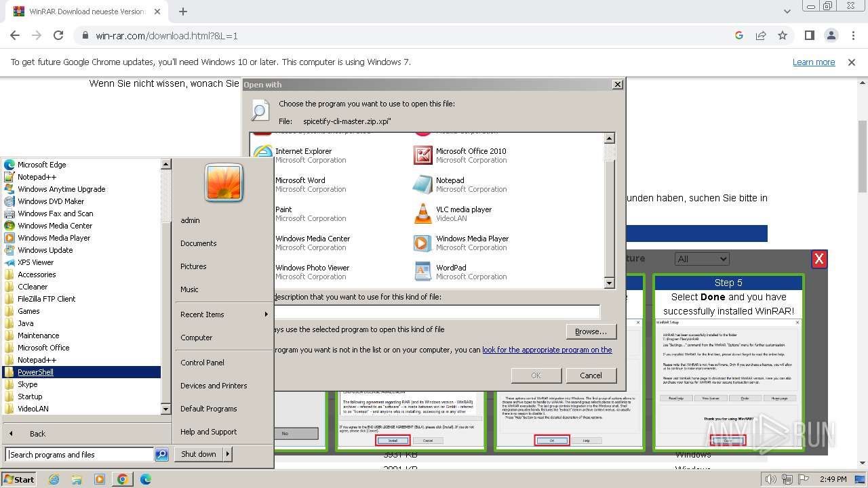Open the Shut down options arrow
Viewport: 868px width, 488px height.
point(228,454)
